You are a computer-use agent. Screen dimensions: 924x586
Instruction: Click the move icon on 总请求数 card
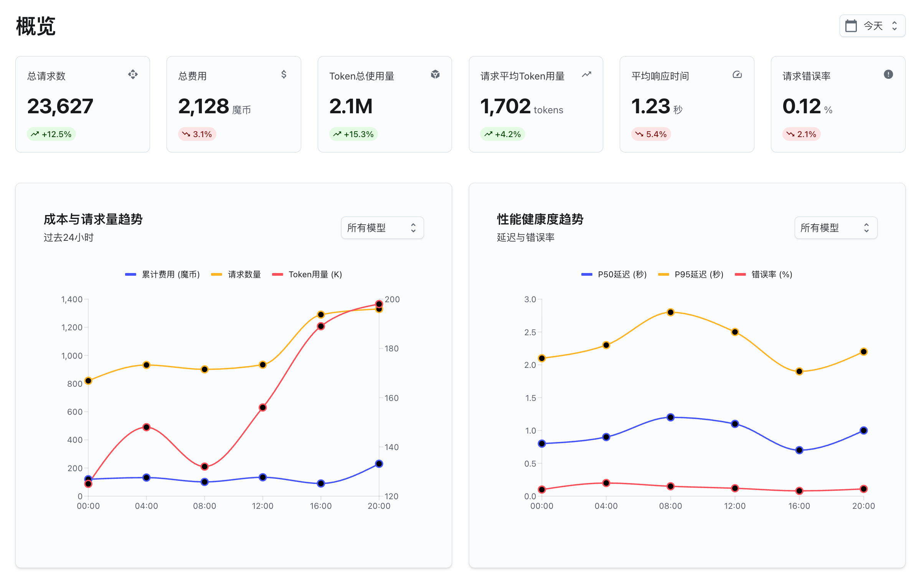133,75
